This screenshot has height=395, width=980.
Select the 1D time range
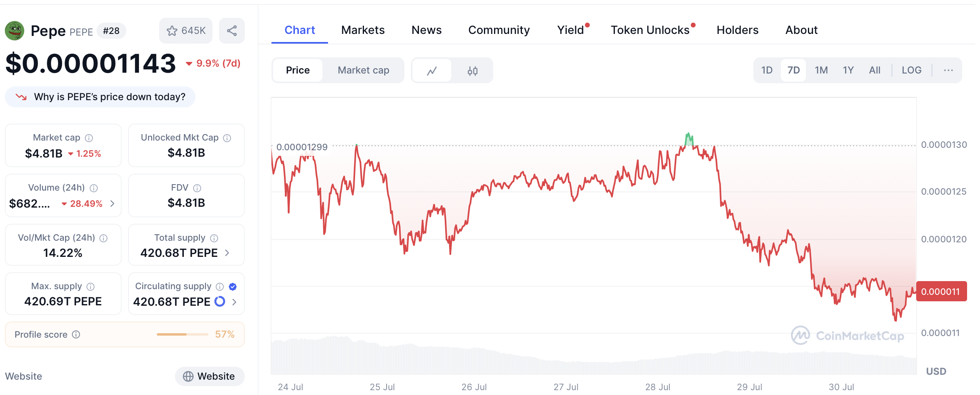(766, 70)
